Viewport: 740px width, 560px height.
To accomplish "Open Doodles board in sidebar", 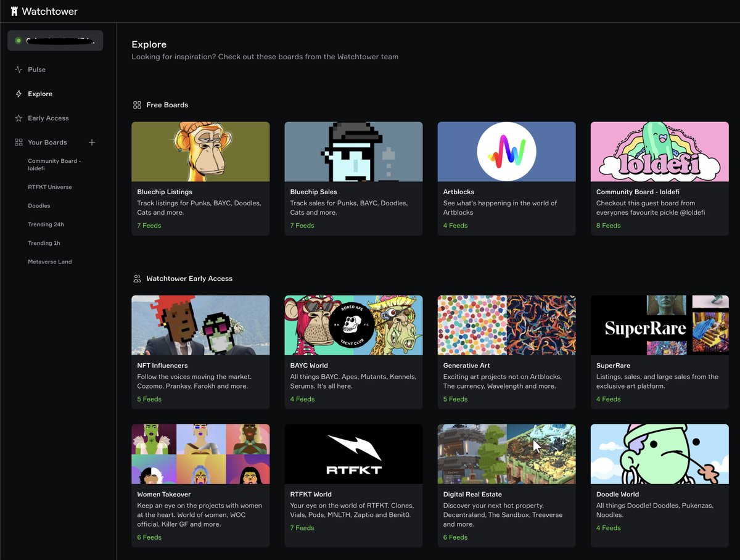I will [39, 205].
